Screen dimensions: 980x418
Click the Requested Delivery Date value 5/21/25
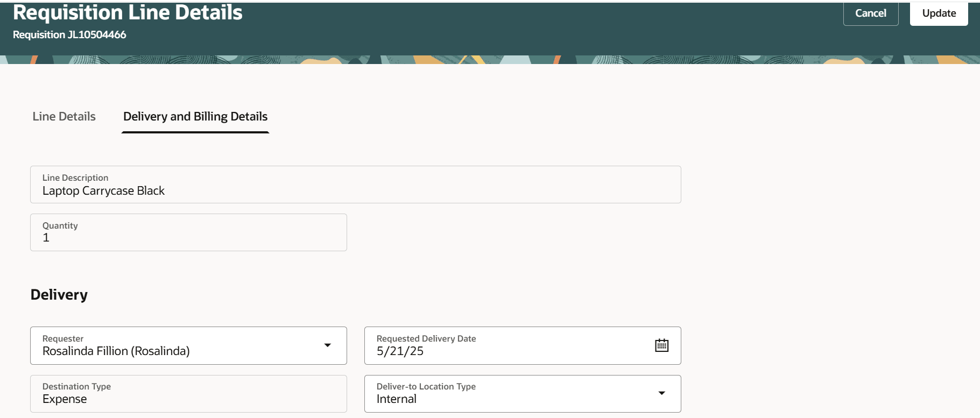(x=400, y=351)
